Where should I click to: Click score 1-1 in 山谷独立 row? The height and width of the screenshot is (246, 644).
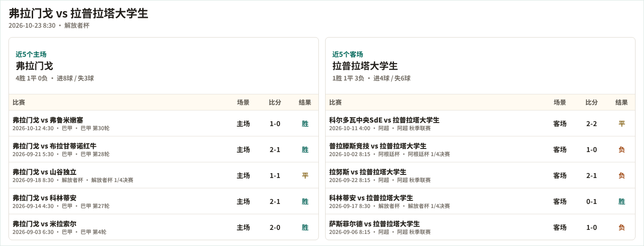[x=275, y=176]
